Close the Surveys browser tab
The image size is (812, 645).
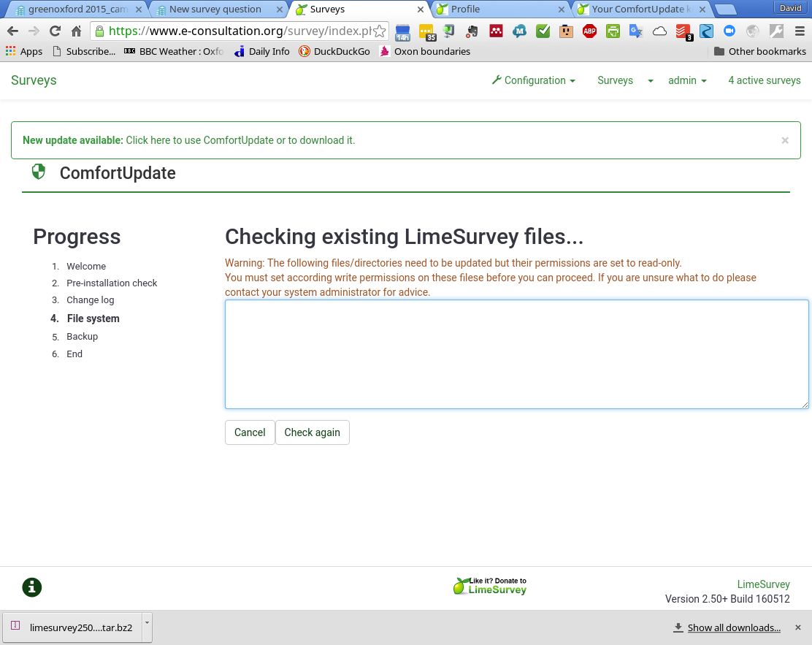pyautogui.click(x=421, y=9)
